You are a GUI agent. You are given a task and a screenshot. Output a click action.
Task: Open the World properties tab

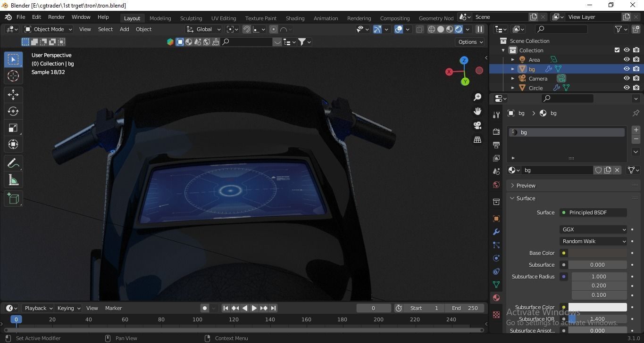point(496,185)
